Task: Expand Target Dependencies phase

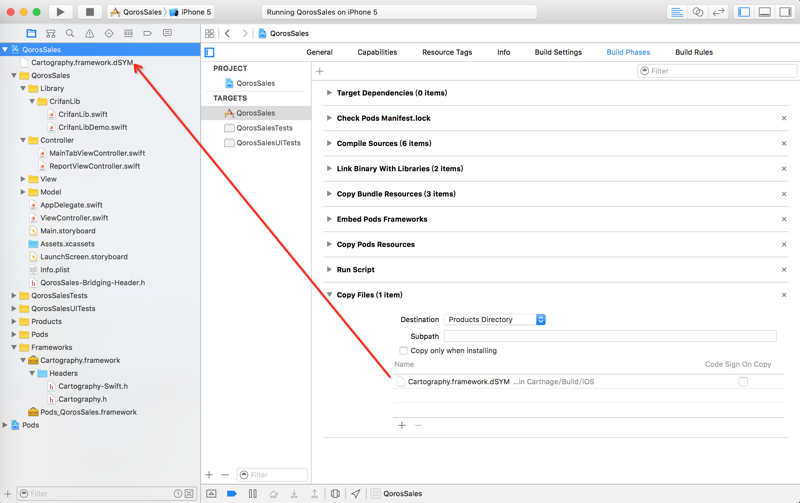Action: pos(329,93)
